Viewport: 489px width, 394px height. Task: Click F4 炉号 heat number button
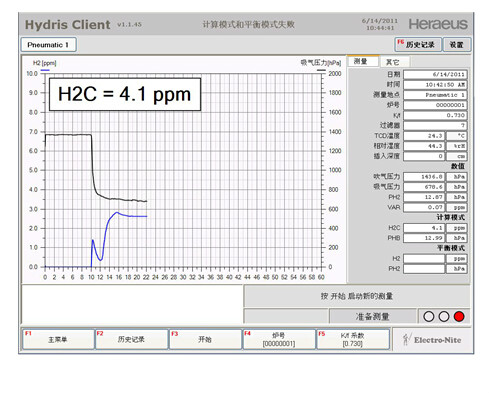click(x=279, y=339)
